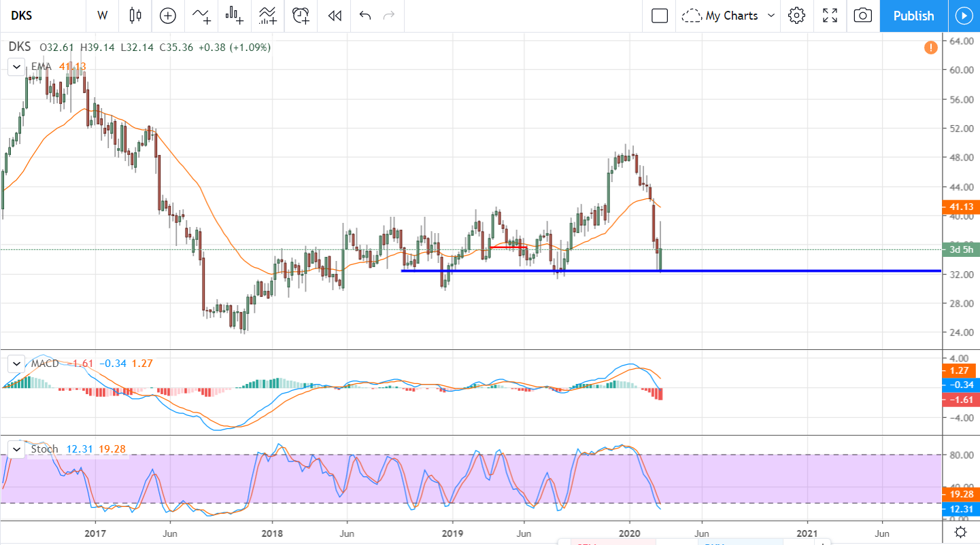Click the DKS title in chart legend

pyautogui.click(x=20, y=48)
